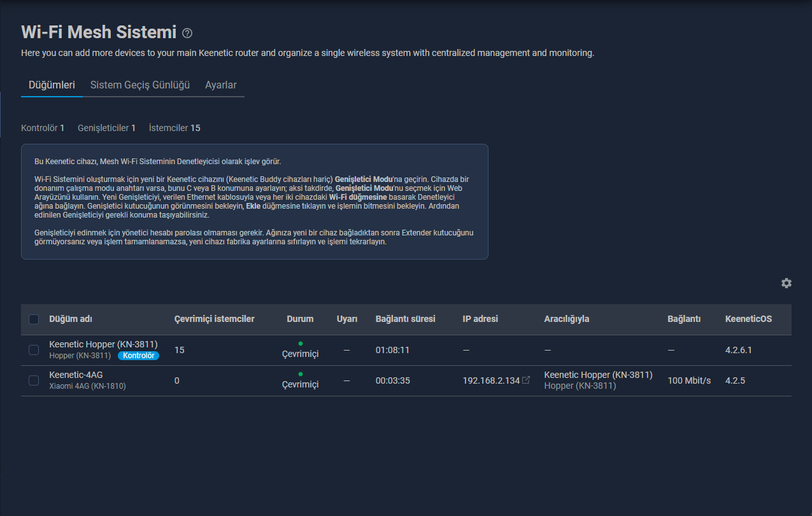This screenshot has height=516, width=812.
Task: Click 100 Mbit/s connection value
Action: click(x=689, y=380)
